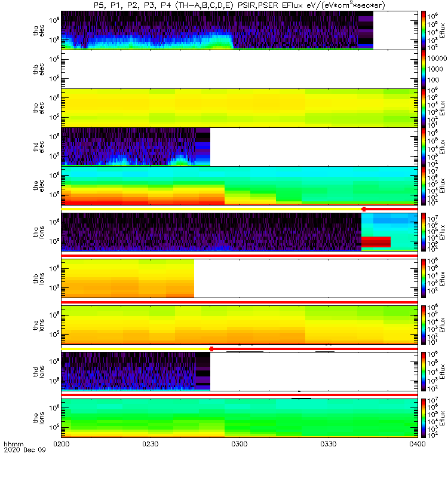Click the Eflux label beside thc elec color bar
The width and height of the screenshot is (448, 478).
point(442,108)
